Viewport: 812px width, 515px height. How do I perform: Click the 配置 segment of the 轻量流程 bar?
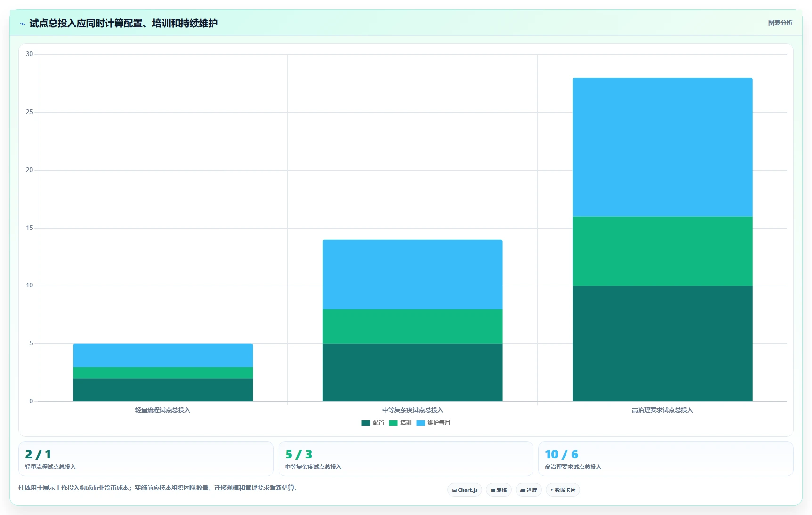(163, 390)
